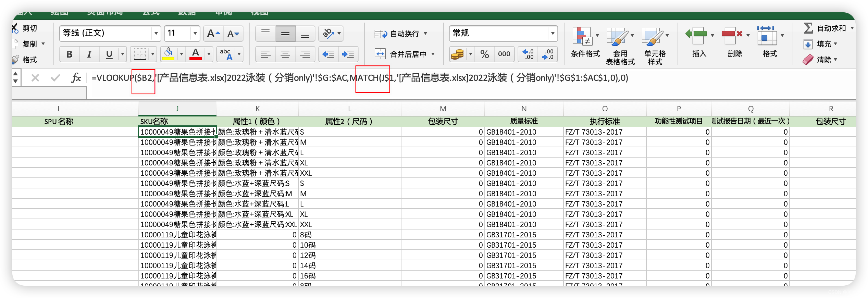Click merge and center (合并后居中)

point(400,54)
